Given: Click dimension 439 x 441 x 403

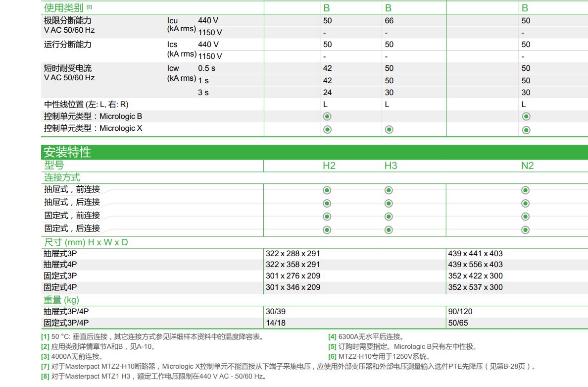Looking at the screenshot, I should (476, 253).
